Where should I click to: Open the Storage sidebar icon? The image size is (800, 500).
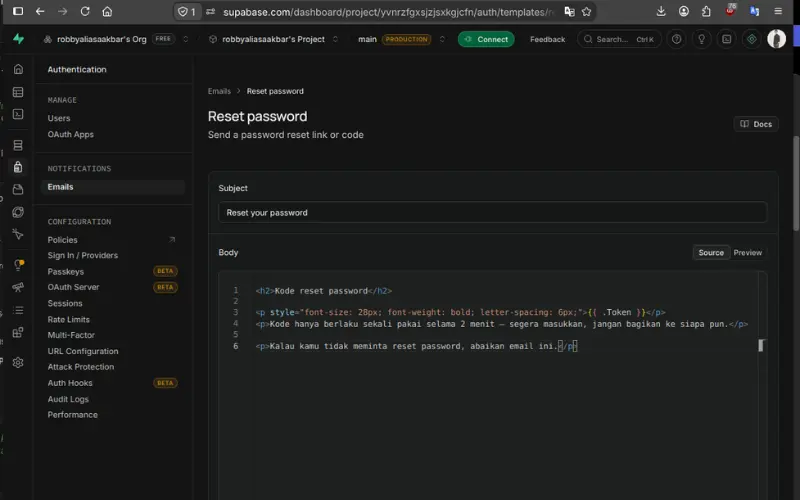coord(18,189)
